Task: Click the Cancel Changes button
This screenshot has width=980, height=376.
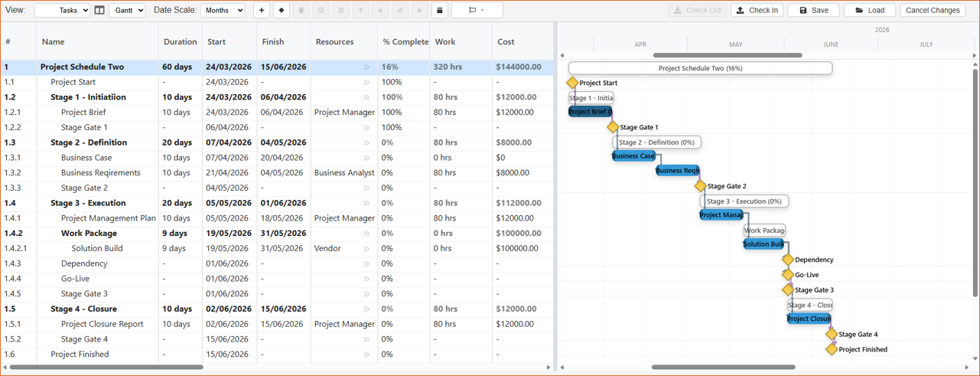Action: coord(932,11)
